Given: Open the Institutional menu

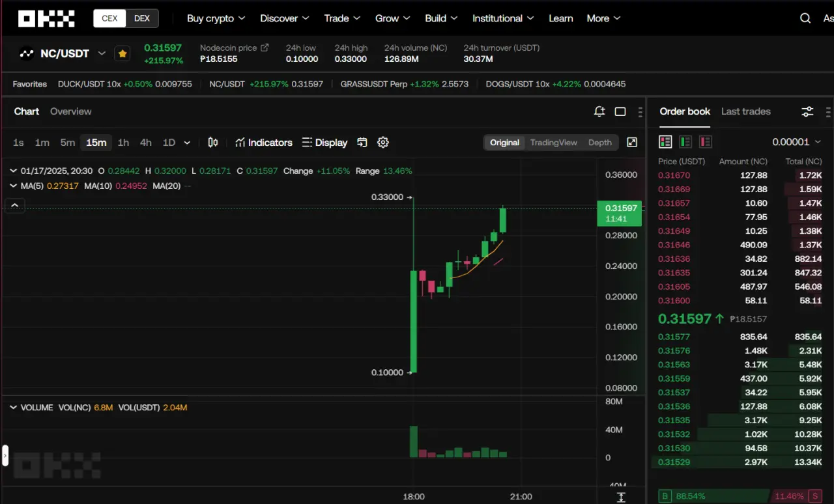Looking at the screenshot, I should (x=503, y=18).
